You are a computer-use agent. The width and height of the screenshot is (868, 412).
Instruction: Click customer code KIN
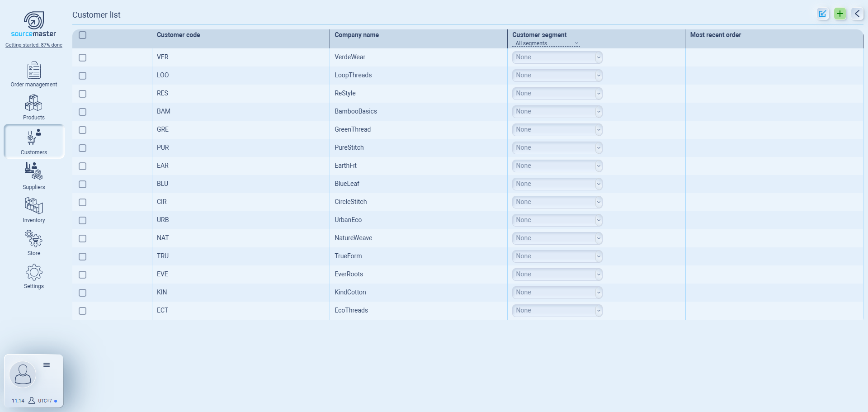[162, 292]
